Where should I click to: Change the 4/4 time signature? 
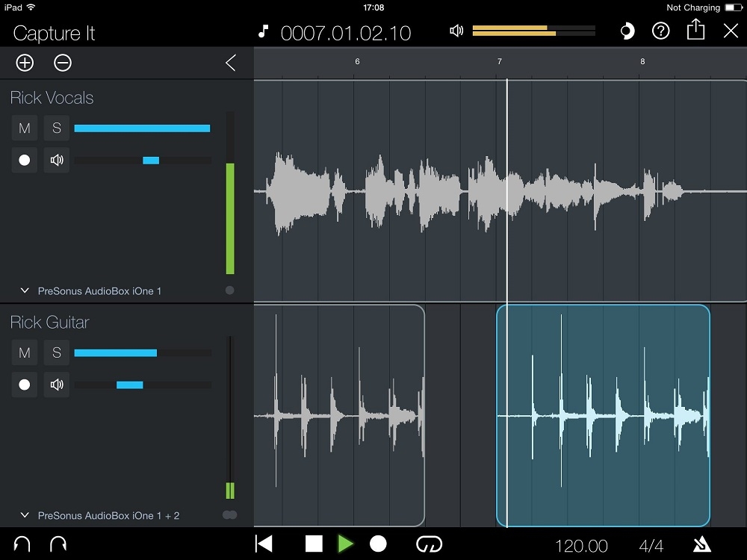(x=651, y=546)
